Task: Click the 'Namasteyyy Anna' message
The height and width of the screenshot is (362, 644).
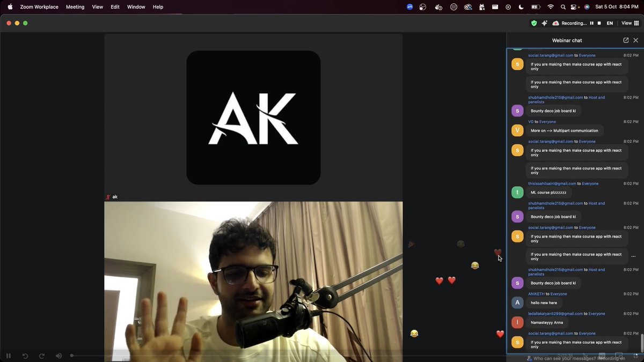Action: pyautogui.click(x=547, y=323)
